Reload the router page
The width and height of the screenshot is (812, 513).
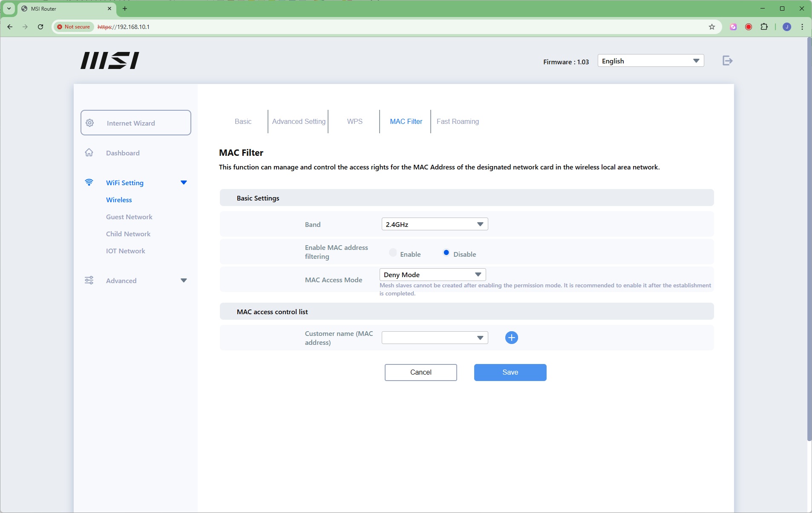click(x=40, y=27)
